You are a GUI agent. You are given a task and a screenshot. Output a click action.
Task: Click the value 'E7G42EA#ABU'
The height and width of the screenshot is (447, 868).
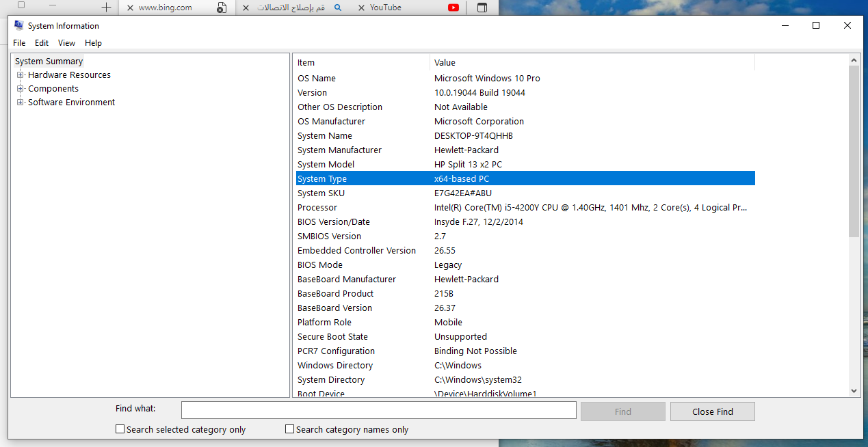[463, 193]
